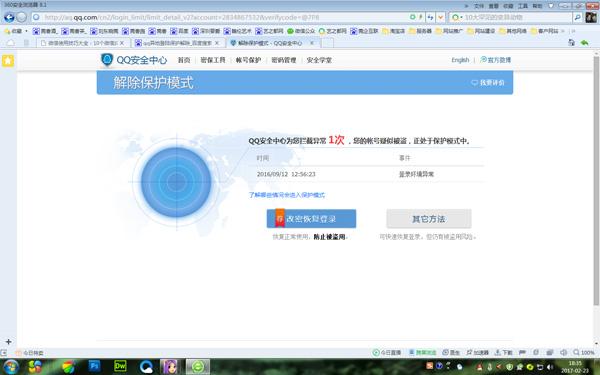This screenshot has width=600, height=375.
Task: Click the purple-haired avatar taskbar icon
Action: coord(169,367)
